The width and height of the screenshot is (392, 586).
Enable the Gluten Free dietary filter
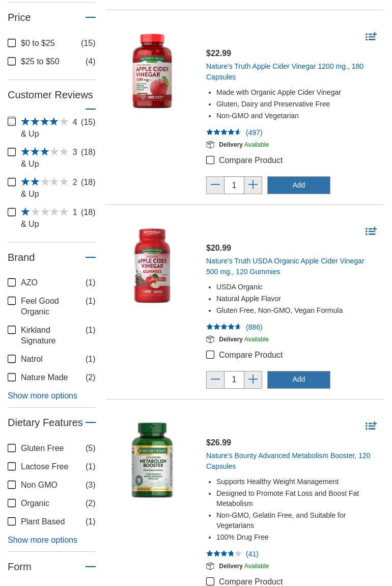pyautogui.click(x=12, y=448)
